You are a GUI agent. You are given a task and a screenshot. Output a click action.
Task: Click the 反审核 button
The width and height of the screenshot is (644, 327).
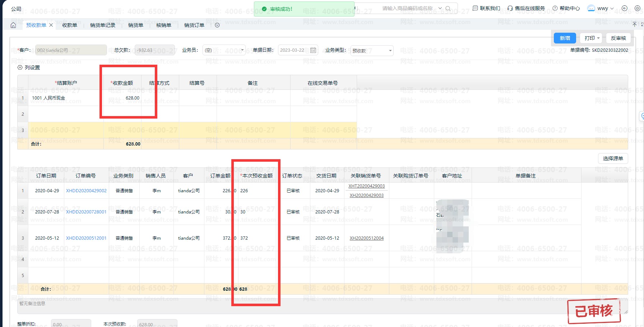pyautogui.click(x=618, y=38)
